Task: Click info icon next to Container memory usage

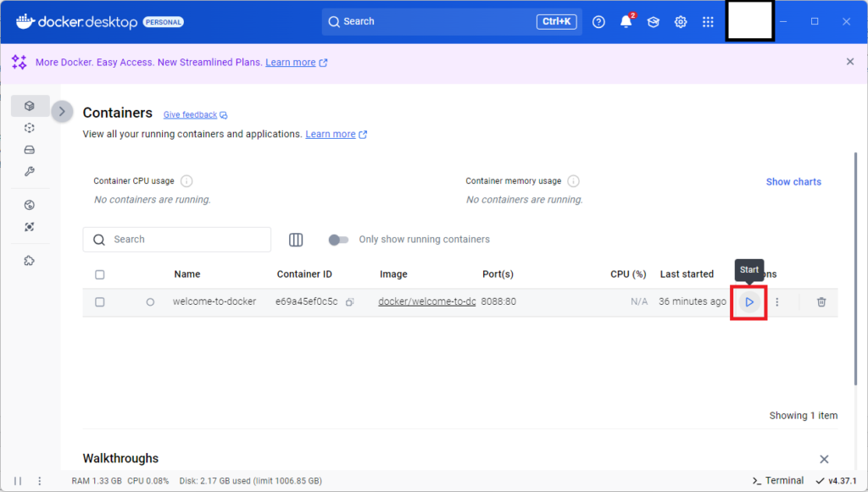Action: (574, 180)
